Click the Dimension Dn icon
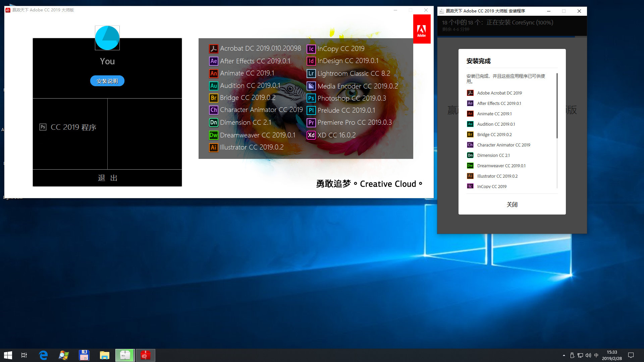 (213, 123)
